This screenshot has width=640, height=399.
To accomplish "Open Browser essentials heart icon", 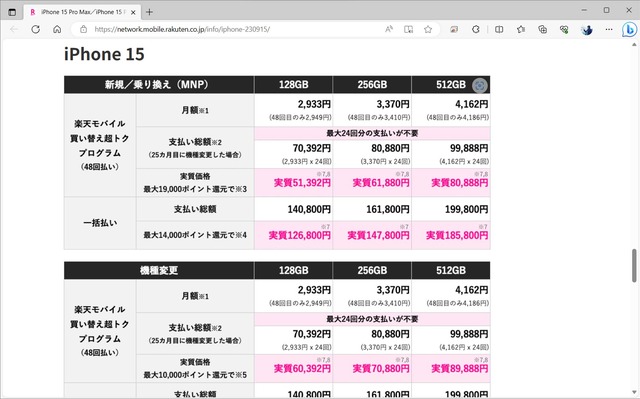I will (x=564, y=29).
